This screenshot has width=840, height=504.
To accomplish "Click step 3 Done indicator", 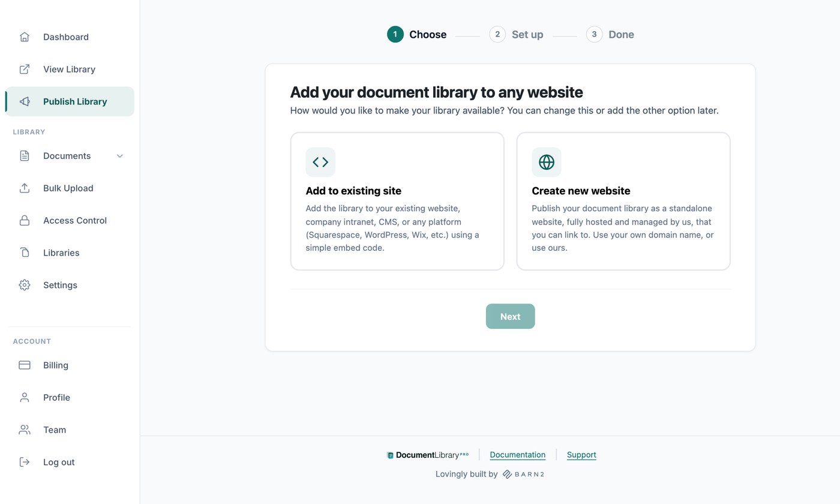I will click(610, 34).
